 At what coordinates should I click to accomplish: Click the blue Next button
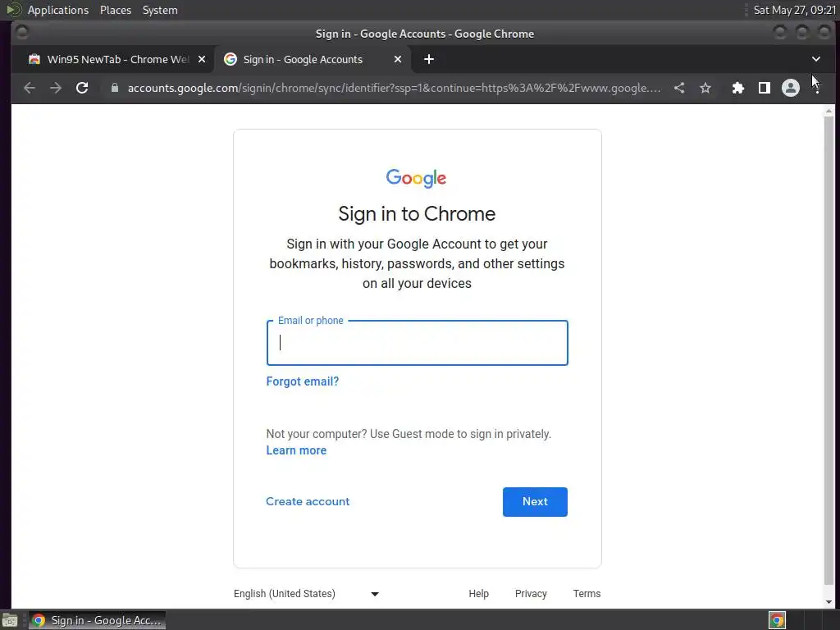click(535, 502)
